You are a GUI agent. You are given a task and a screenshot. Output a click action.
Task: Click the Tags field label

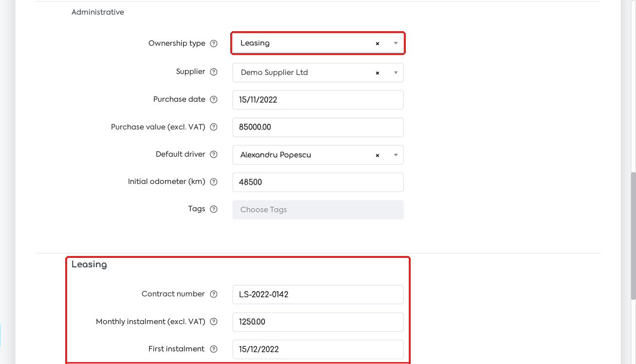coord(197,209)
